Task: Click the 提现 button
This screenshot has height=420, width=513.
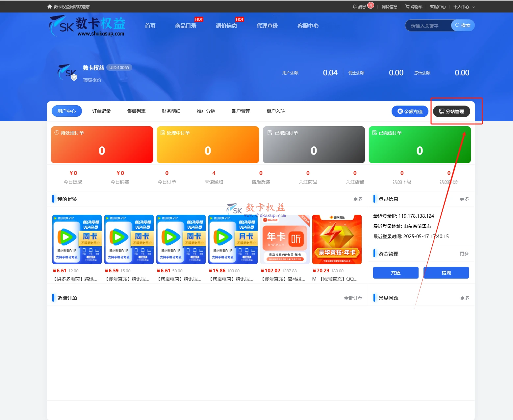Action: coord(446,273)
